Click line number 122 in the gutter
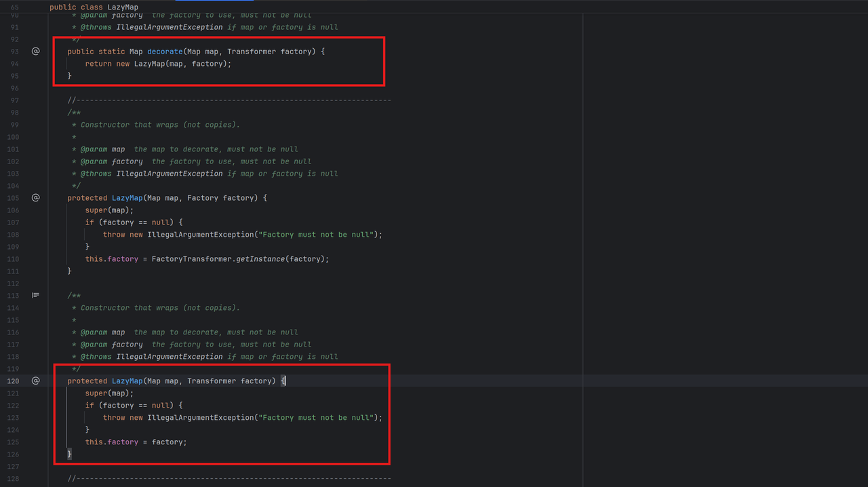The height and width of the screenshot is (487, 868). [13, 406]
